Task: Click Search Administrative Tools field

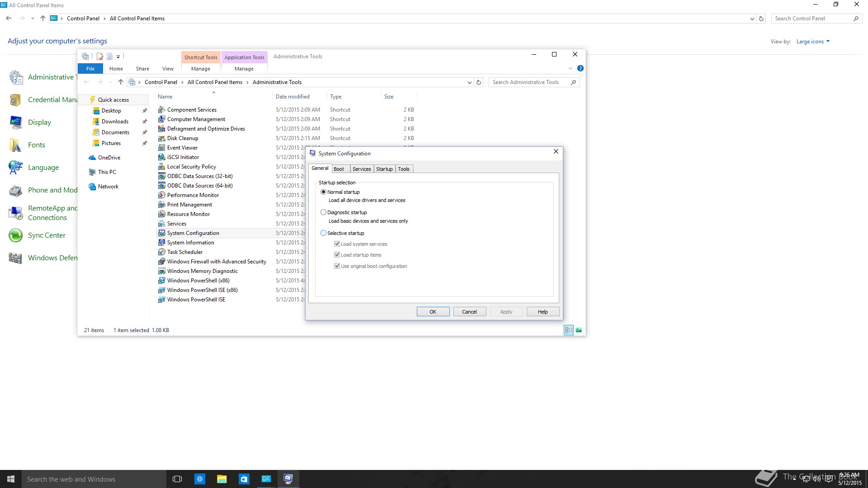Action: (534, 82)
